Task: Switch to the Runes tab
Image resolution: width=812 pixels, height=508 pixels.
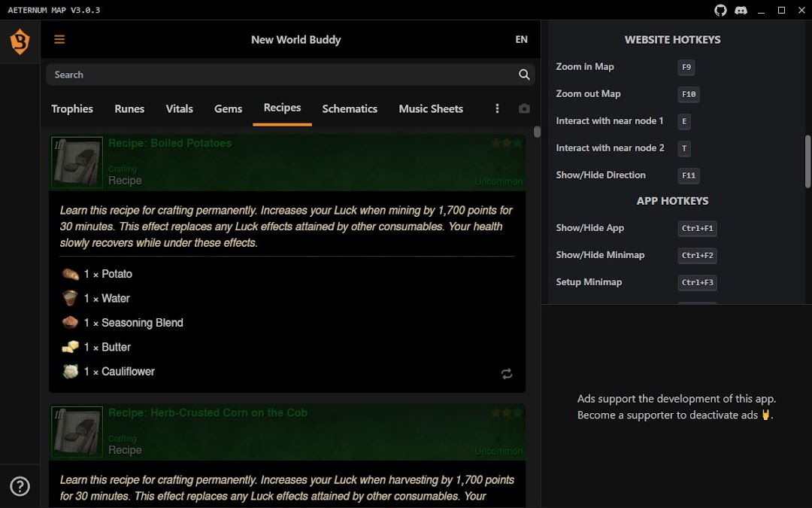Action: (129, 109)
